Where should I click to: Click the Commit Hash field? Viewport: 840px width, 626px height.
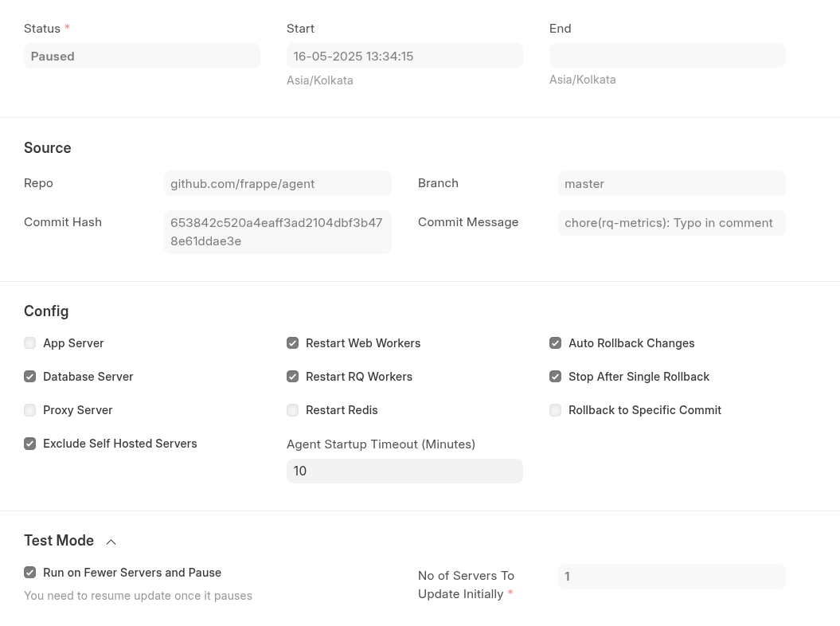[x=277, y=232]
